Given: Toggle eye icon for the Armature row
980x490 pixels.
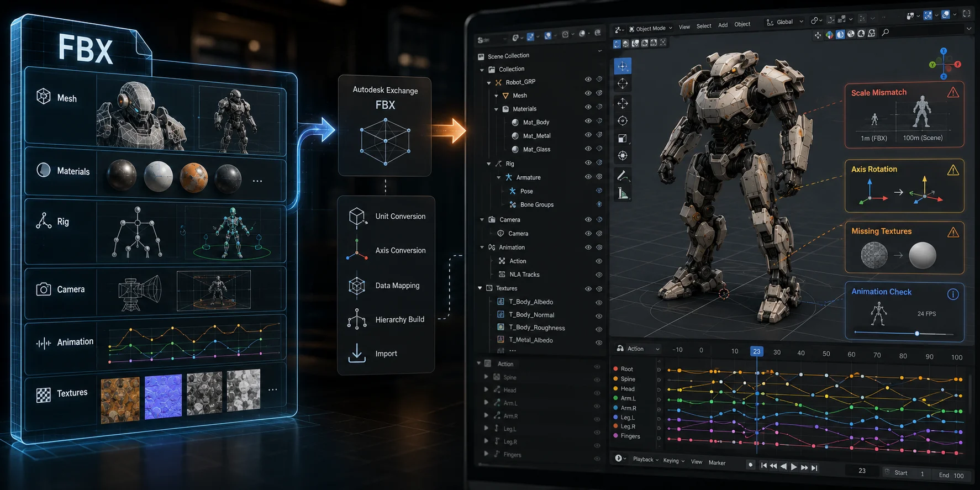Looking at the screenshot, I should pos(588,177).
